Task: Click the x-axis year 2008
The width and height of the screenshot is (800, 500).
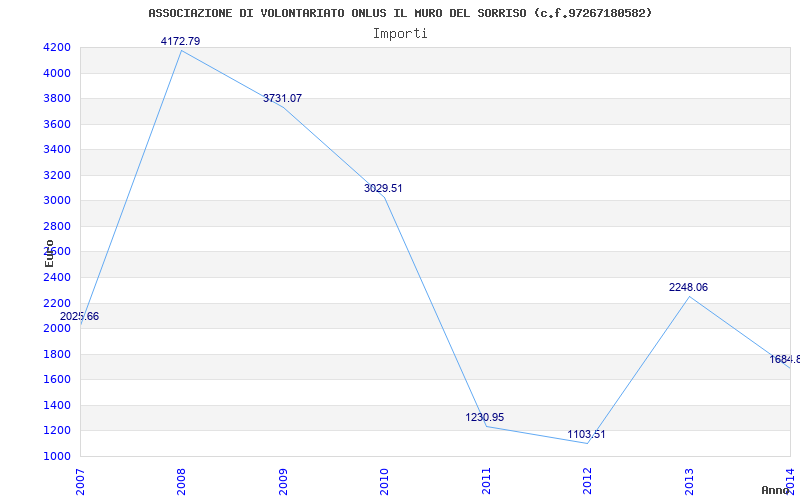Action: point(181,481)
